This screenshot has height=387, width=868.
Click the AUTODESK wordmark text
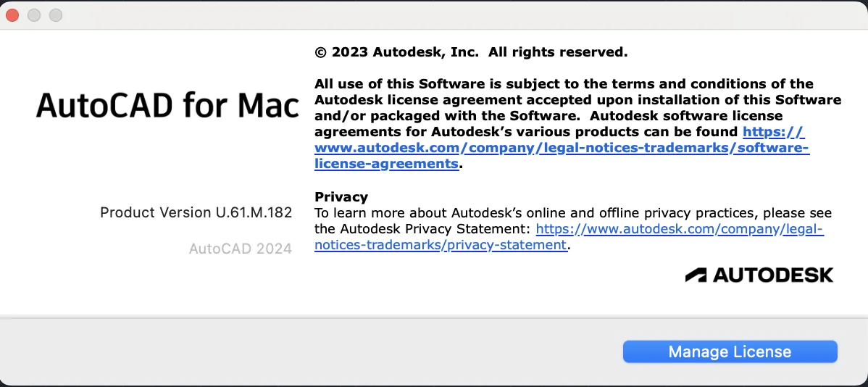[773, 275]
